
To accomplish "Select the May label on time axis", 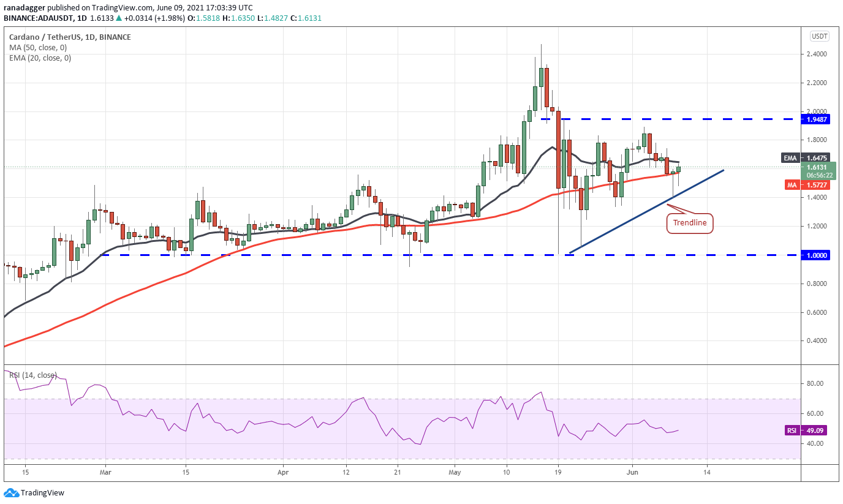I will [454, 473].
